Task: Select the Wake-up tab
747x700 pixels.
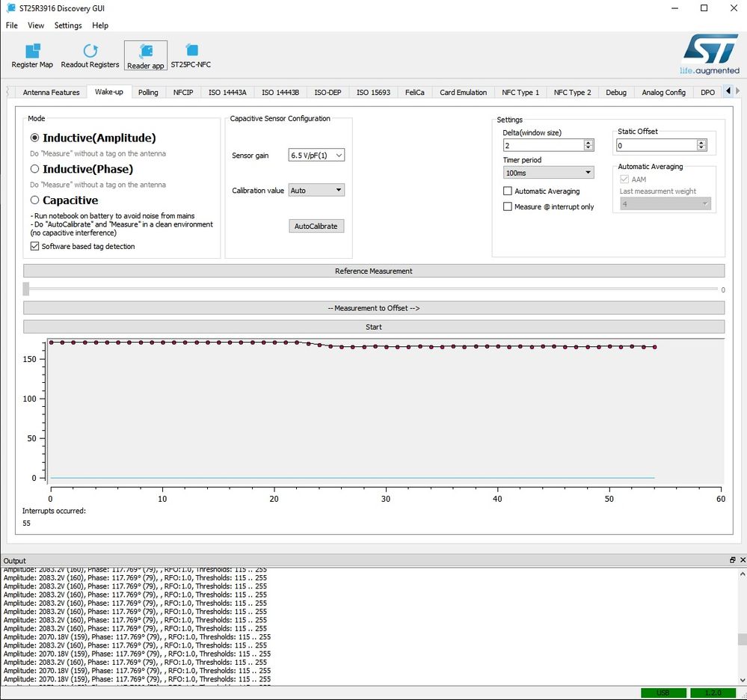Action: coord(109,91)
